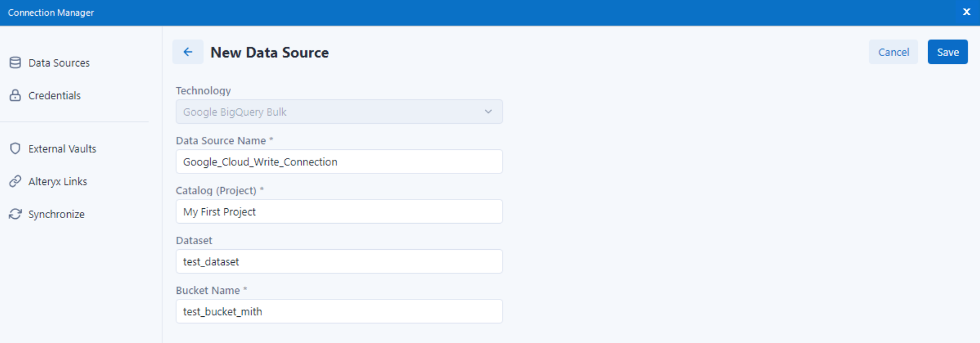
Task: Open the Technology dropdown
Action: pos(339,112)
